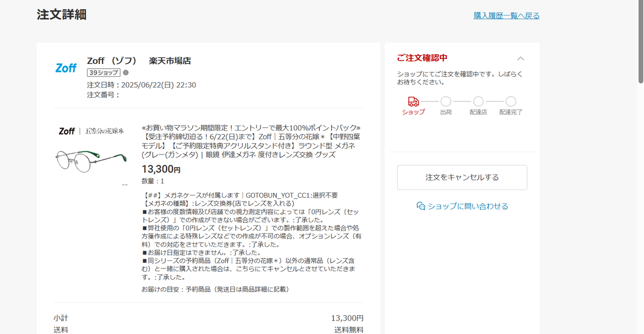Open the ショップに問い合わせる link
Viewport: 644px width, 334px height.
click(467, 206)
